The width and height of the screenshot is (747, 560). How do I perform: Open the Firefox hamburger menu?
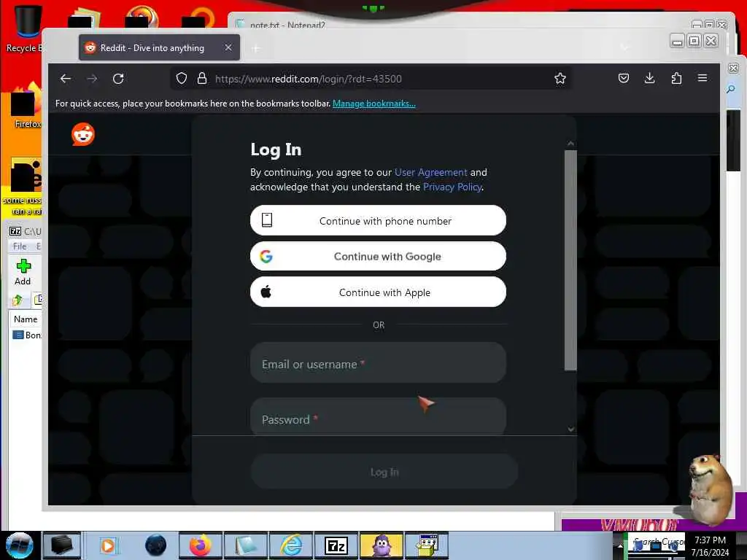(703, 78)
